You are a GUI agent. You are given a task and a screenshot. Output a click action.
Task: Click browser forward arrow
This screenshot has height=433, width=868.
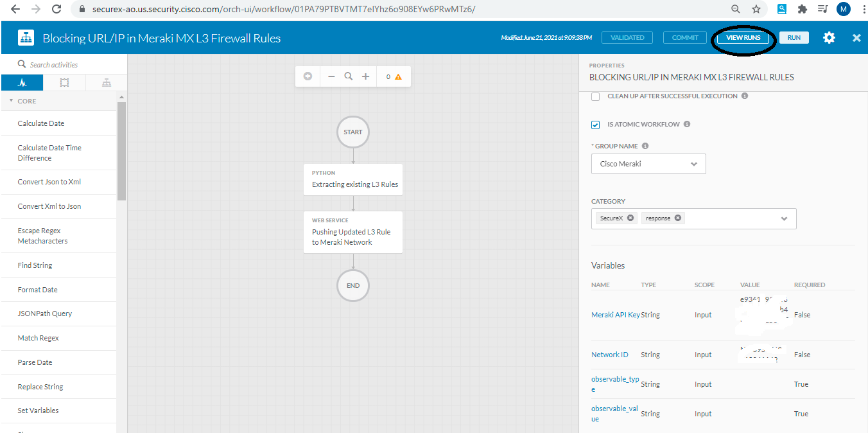36,9
